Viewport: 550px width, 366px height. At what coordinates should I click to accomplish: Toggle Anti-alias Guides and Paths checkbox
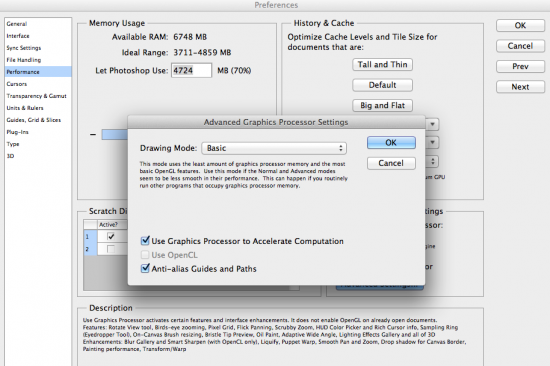click(145, 268)
